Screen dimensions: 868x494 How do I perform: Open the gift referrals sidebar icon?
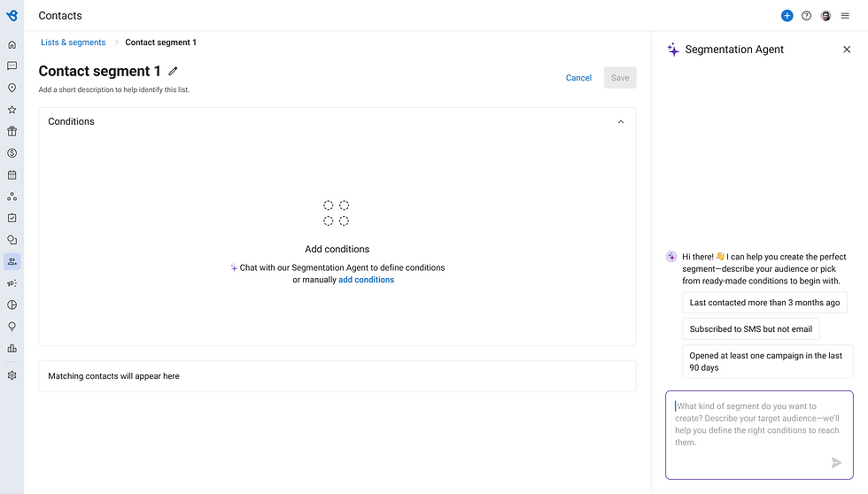[12, 131]
